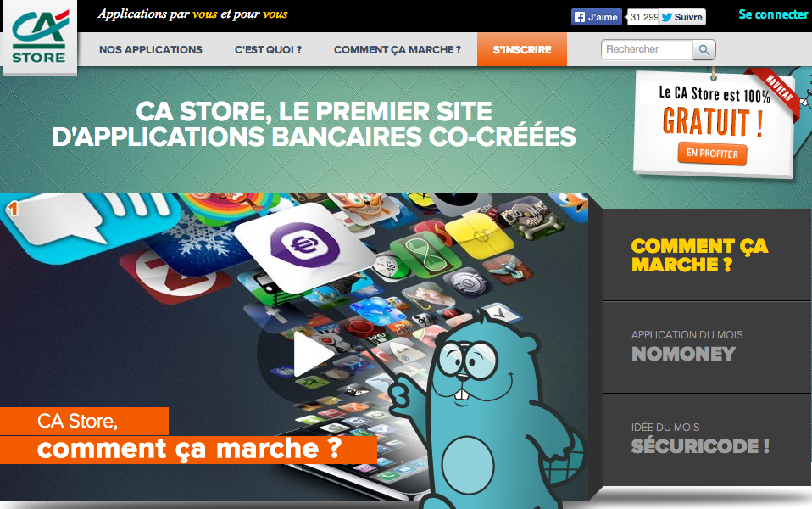Click the En profiter button
This screenshot has width=812, height=509.
click(712, 154)
